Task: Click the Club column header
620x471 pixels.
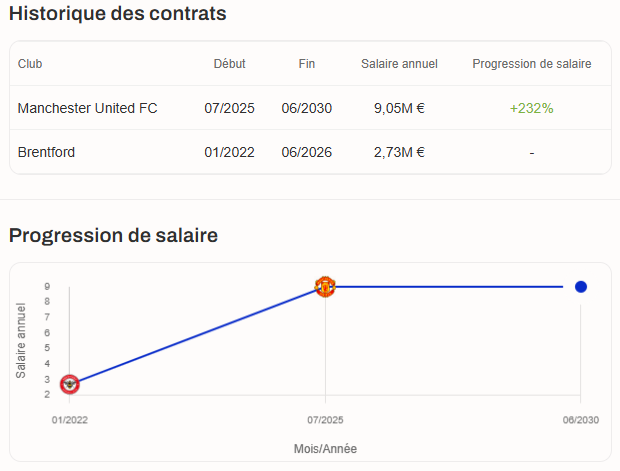Action: tap(30, 64)
